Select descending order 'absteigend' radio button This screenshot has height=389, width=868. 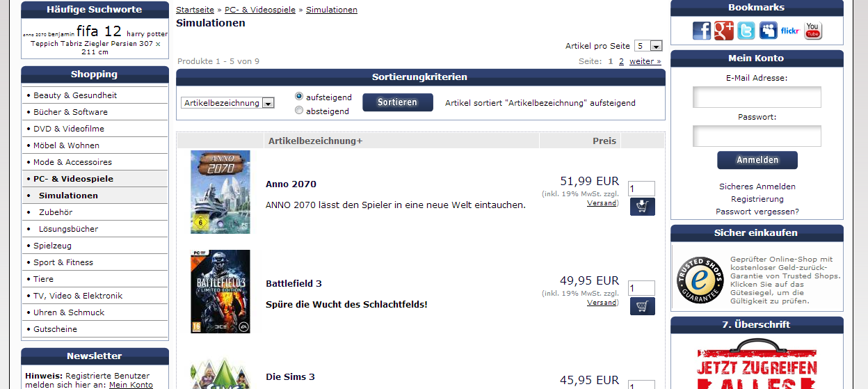[x=299, y=110]
